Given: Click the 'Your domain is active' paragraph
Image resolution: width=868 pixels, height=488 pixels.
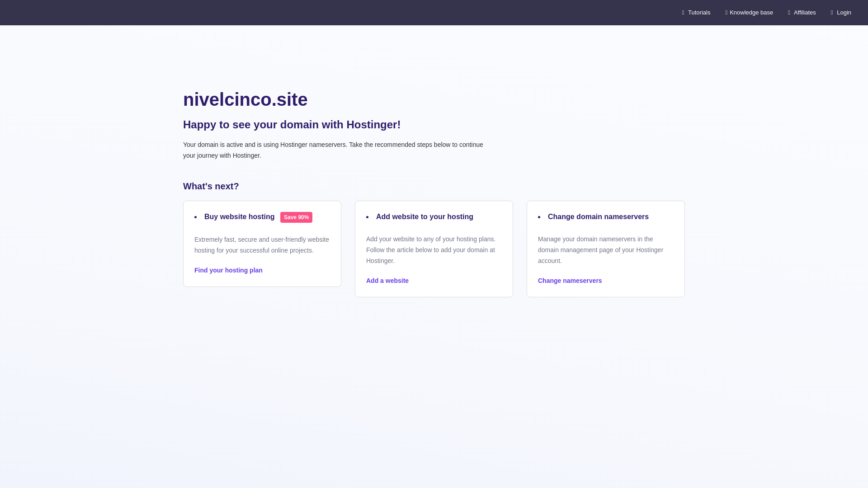Looking at the screenshot, I should coord(333,150).
